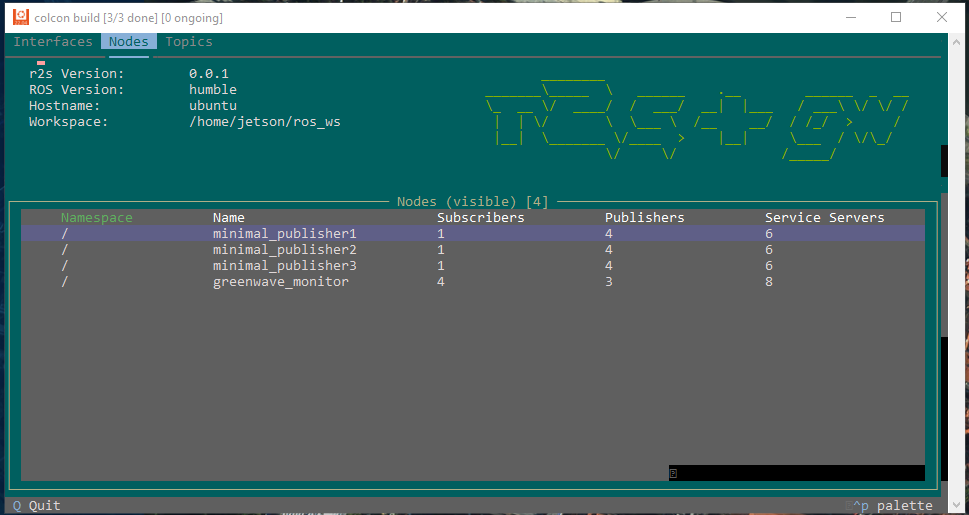The height and width of the screenshot is (515, 969).
Task: Switch to the Interfaces tab
Action: (x=53, y=42)
